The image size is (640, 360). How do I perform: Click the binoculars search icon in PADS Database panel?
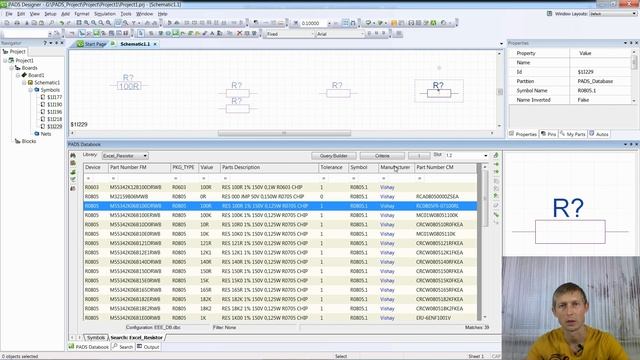coord(73,156)
